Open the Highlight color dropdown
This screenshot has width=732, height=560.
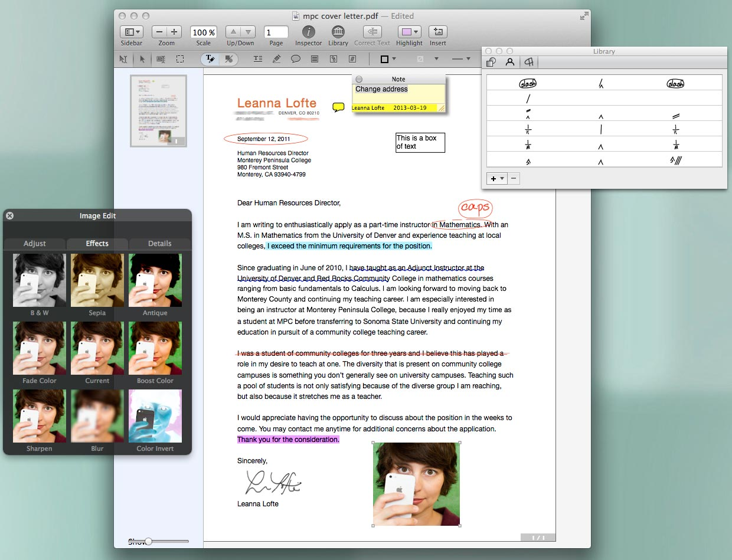point(409,32)
